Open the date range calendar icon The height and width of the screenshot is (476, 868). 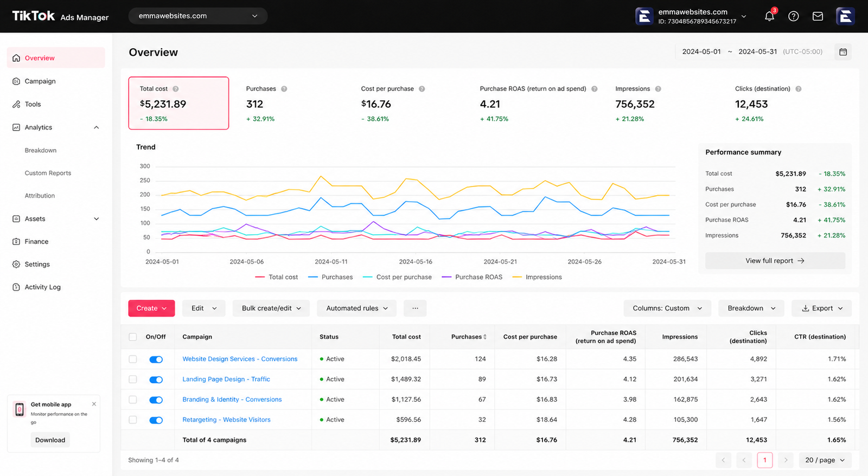(x=843, y=52)
